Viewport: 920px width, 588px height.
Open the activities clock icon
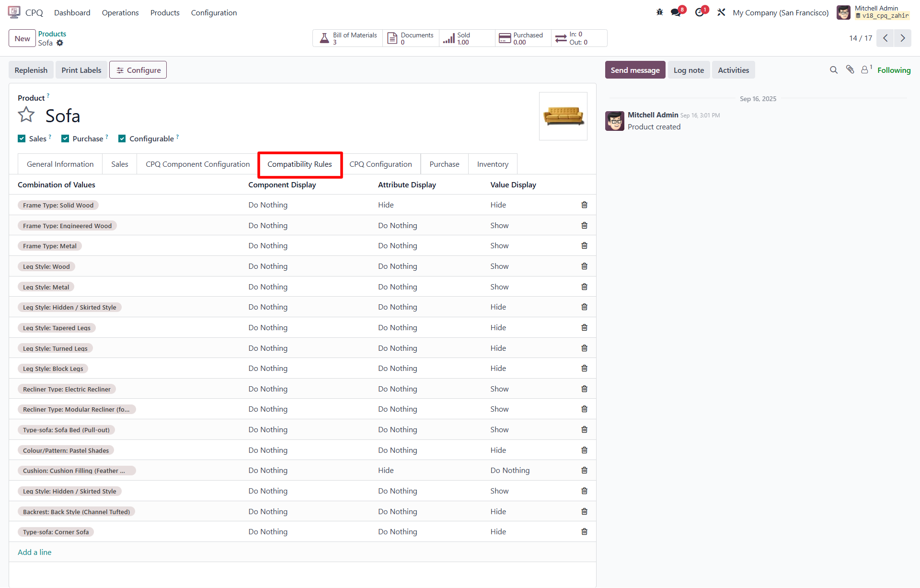pyautogui.click(x=700, y=12)
